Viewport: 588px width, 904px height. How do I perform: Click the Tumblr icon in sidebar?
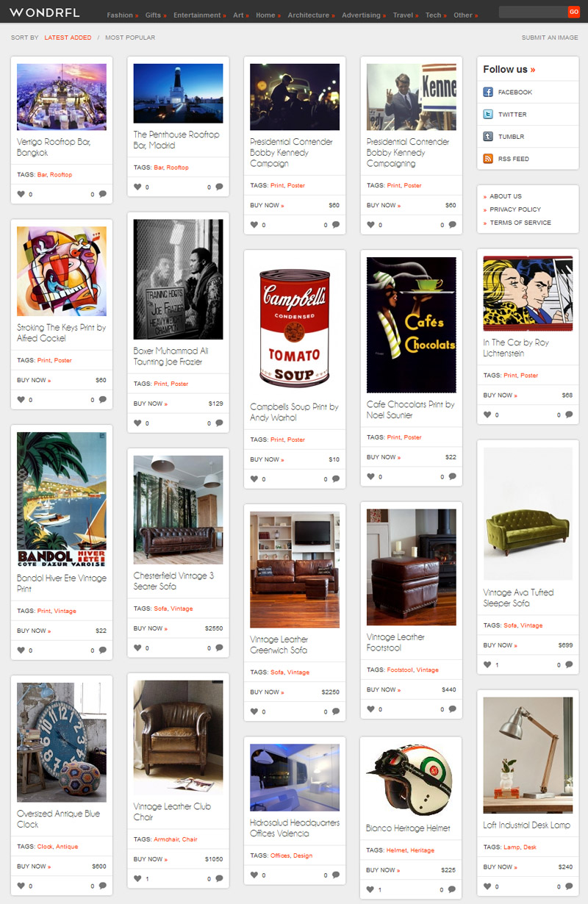point(488,136)
